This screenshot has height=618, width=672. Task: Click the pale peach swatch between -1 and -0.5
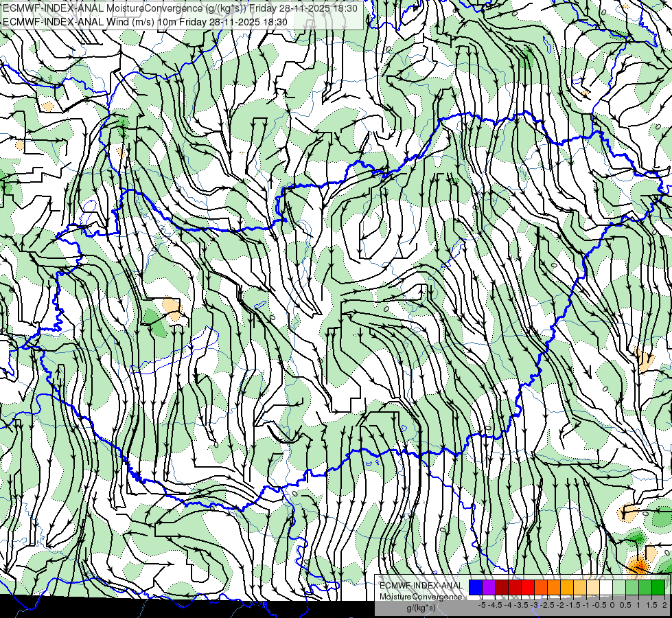(593, 588)
